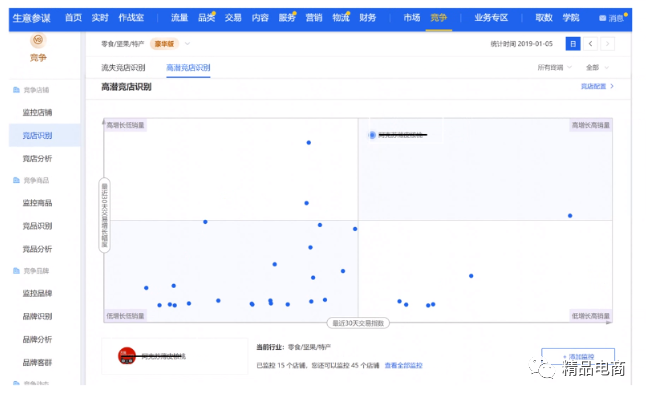The height and width of the screenshot is (397, 646).
Task: Go to the previous date with left arrow
Action: point(590,44)
